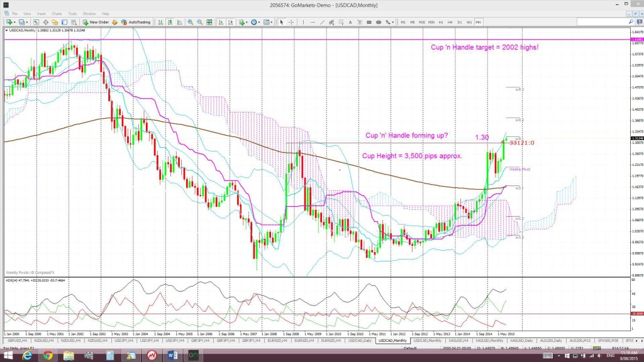Expand the chart templates dropdown
The height and width of the screenshot is (362, 644).
272,23
